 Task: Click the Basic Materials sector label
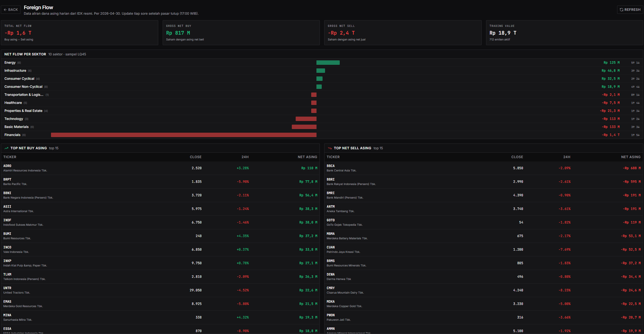[16, 127]
